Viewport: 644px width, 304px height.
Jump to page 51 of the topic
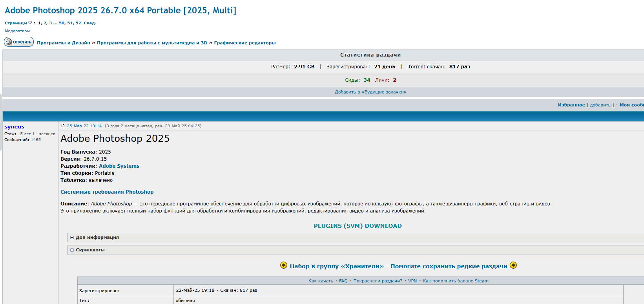70,23
